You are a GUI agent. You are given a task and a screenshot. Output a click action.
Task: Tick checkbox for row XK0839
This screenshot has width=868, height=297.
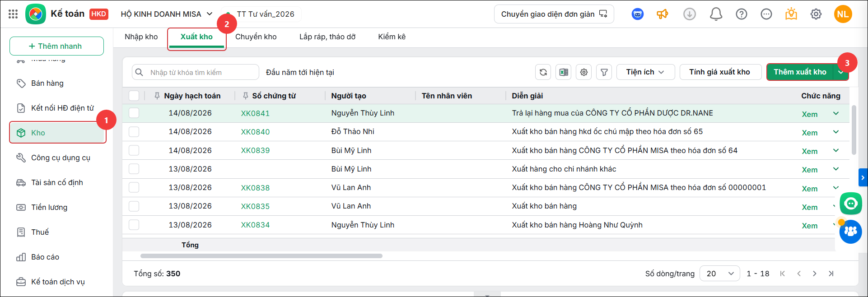(x=134, y=150)
